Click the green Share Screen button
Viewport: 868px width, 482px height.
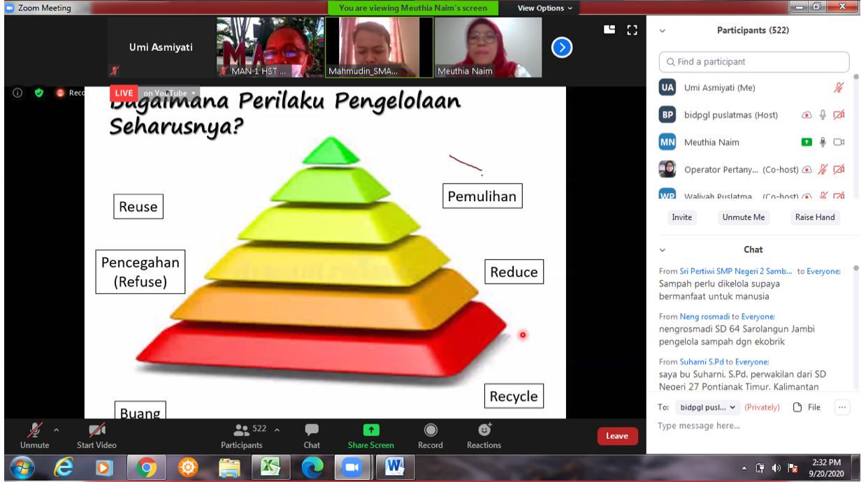click(370, 436)
